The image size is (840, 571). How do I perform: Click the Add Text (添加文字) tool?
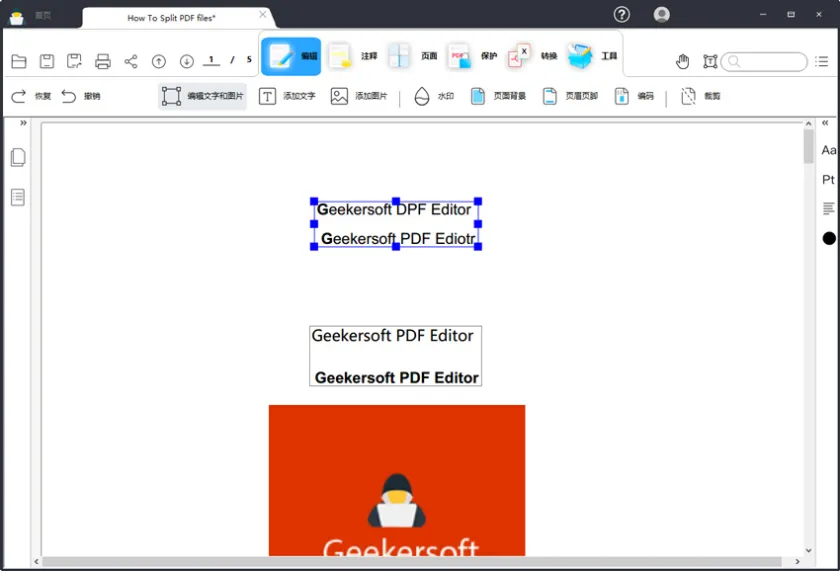pyautogui.click(x=287, y=97)
